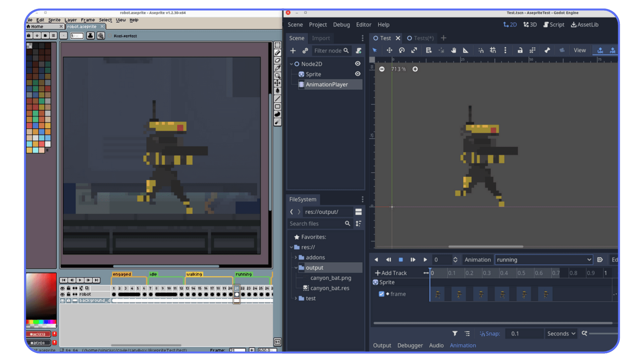Image resolution: width=644 pixels, height=362 pixels.
Task: Activate Godot's Move mode tool
Action: point(389,50)
